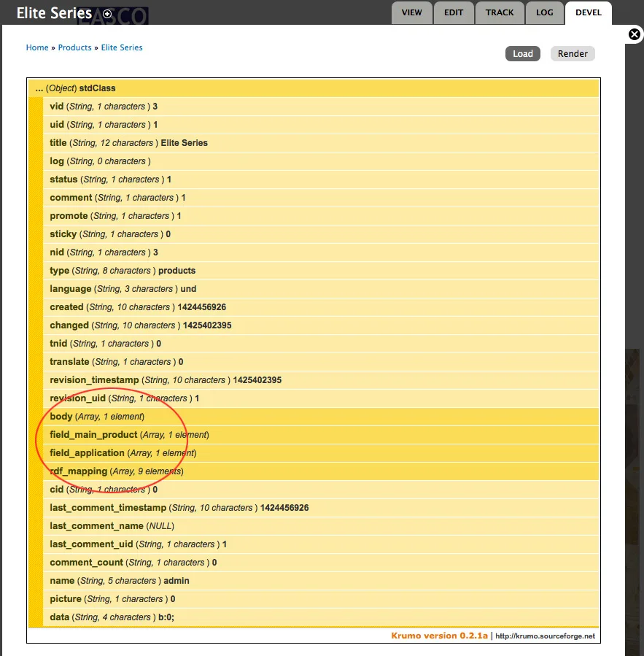Select the language row reading und

(x=321, y=289)
